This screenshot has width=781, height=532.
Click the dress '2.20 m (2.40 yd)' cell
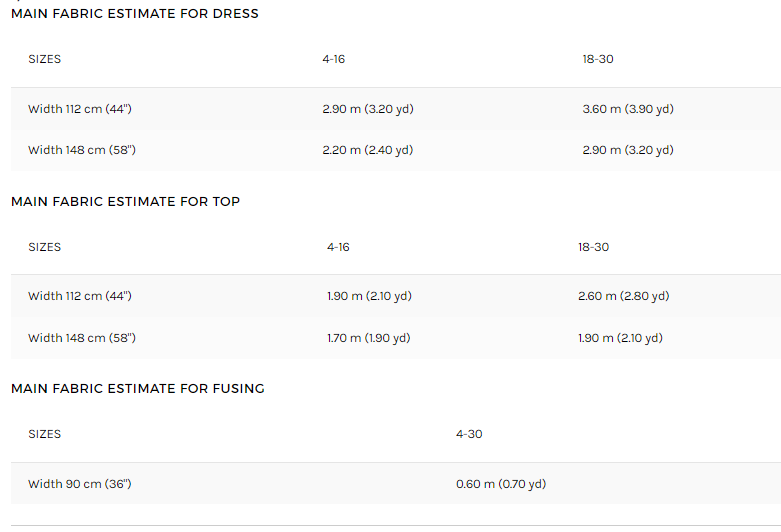pyautogui.click(x=368, y=150)
